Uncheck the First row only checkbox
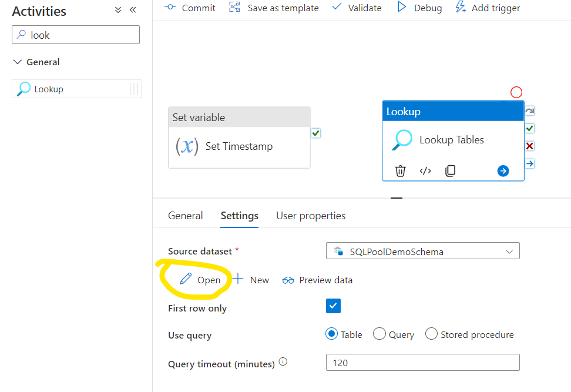571x392 pixels. tap(333, 306)
